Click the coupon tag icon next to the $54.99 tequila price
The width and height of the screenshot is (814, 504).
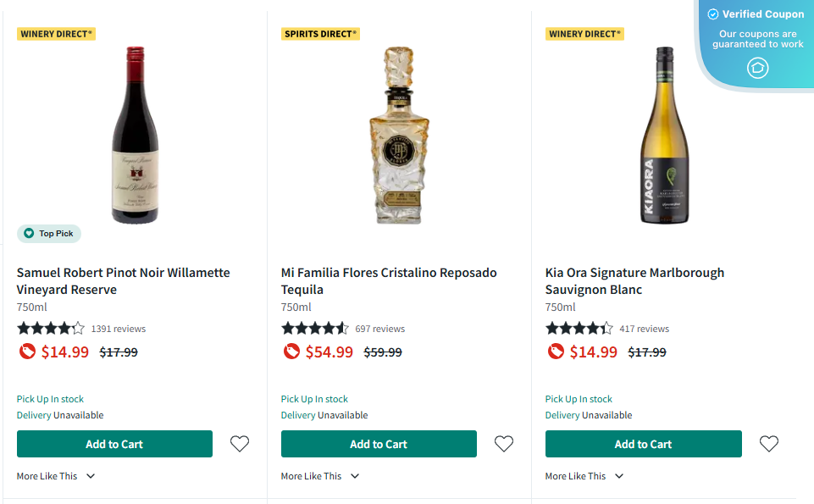coord(291,352)
